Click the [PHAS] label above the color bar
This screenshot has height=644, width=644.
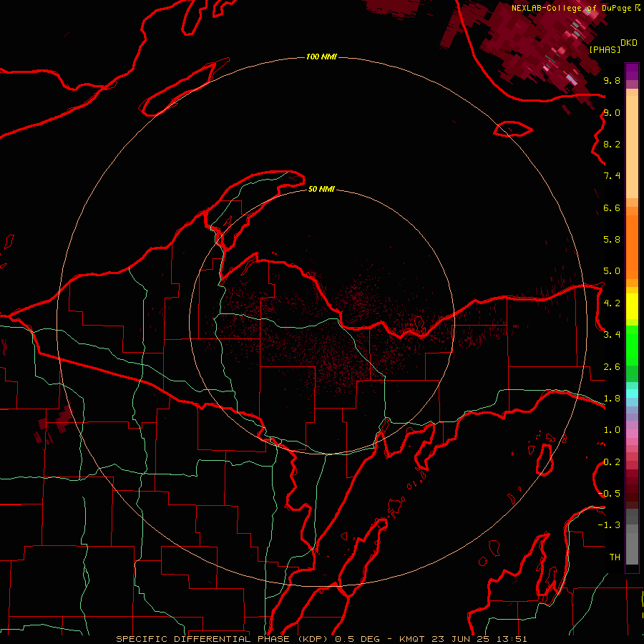coord(605,49)
